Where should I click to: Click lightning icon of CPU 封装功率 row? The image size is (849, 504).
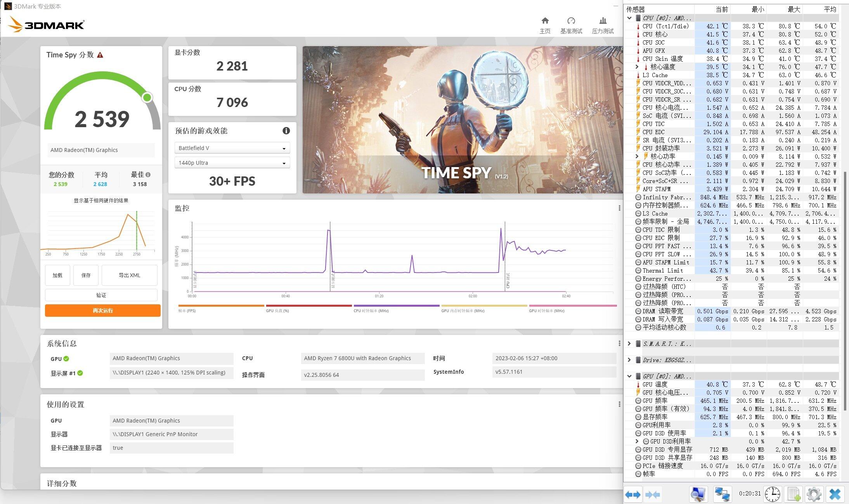[638, 148]
